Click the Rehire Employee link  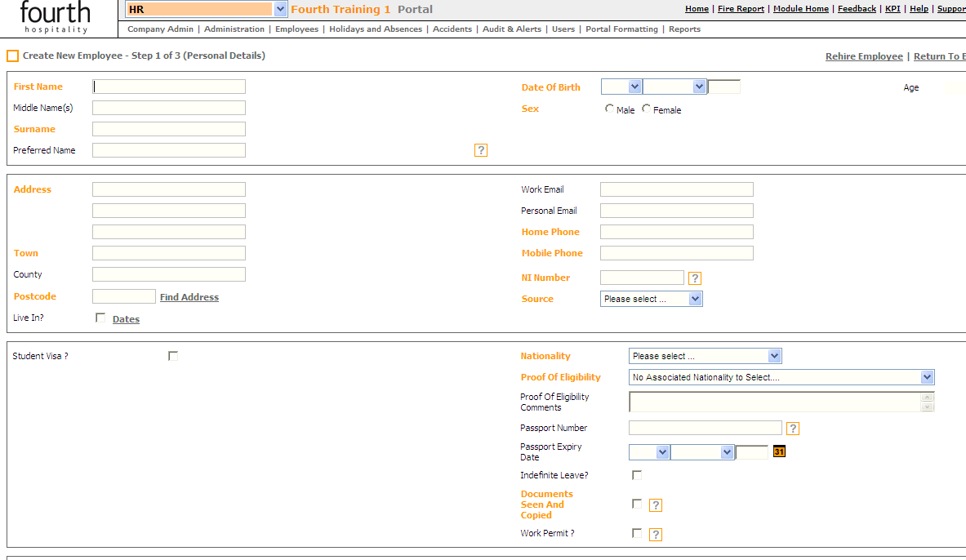[865, 56]
